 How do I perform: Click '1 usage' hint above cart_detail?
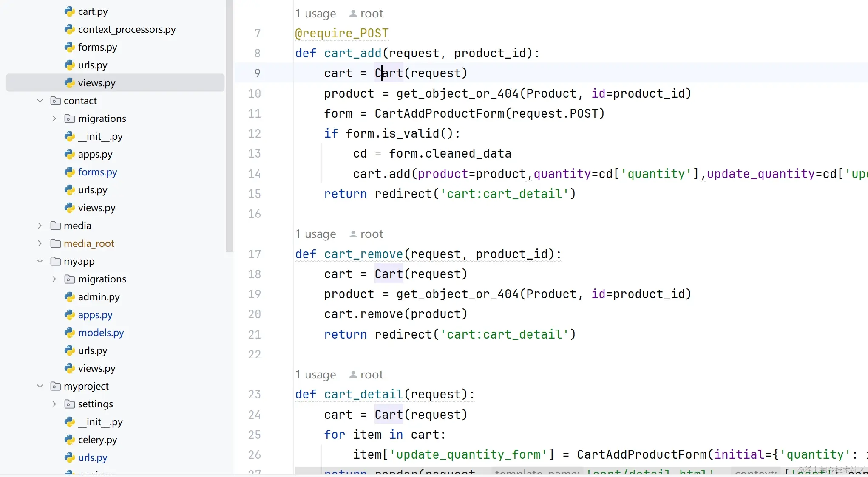click(x=315, y=375)
